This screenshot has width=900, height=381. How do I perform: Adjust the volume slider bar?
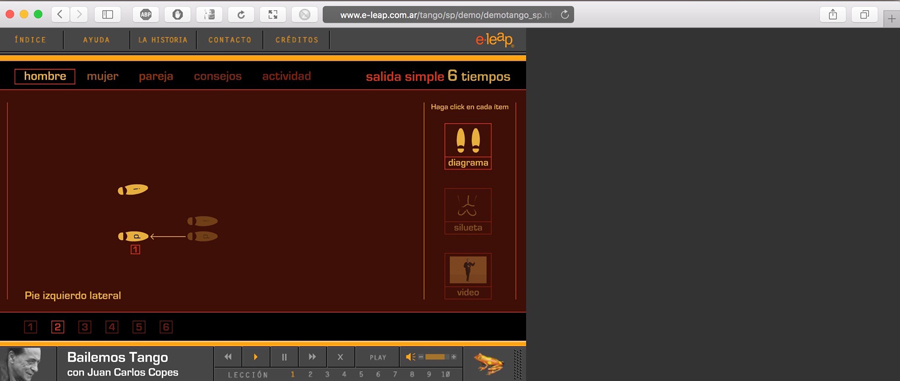pyautogui.click(x=437, y=357)
